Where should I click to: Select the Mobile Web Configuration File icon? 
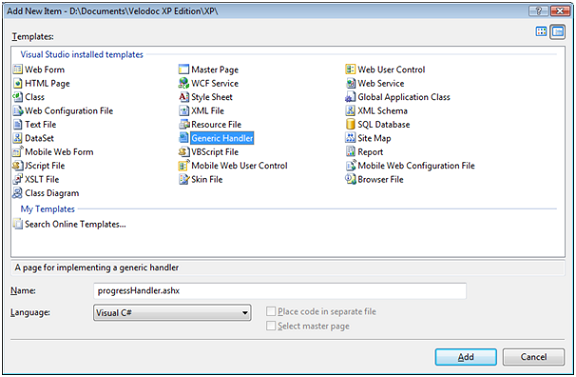pyautogui.click(x=350, y=165)
